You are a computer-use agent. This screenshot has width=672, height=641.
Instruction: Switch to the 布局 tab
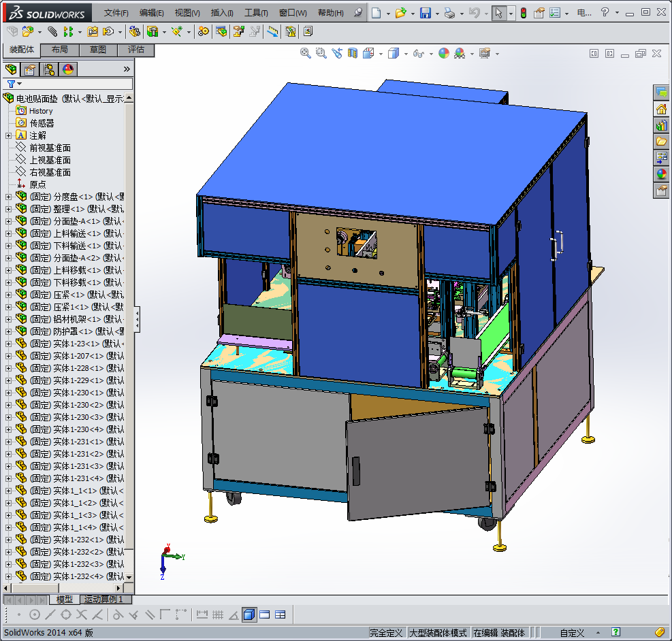coord(59,50)
